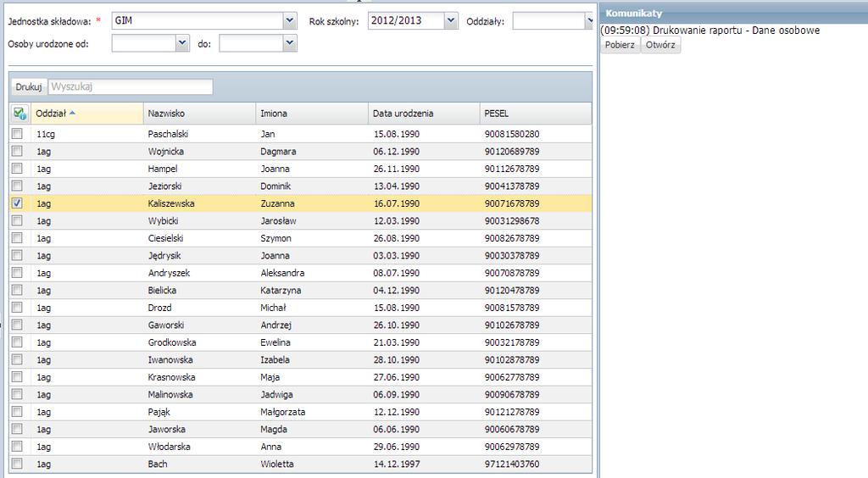Sort by the Oddział column header
This screenshot has width=868, height=478.
tap(87, 114)
